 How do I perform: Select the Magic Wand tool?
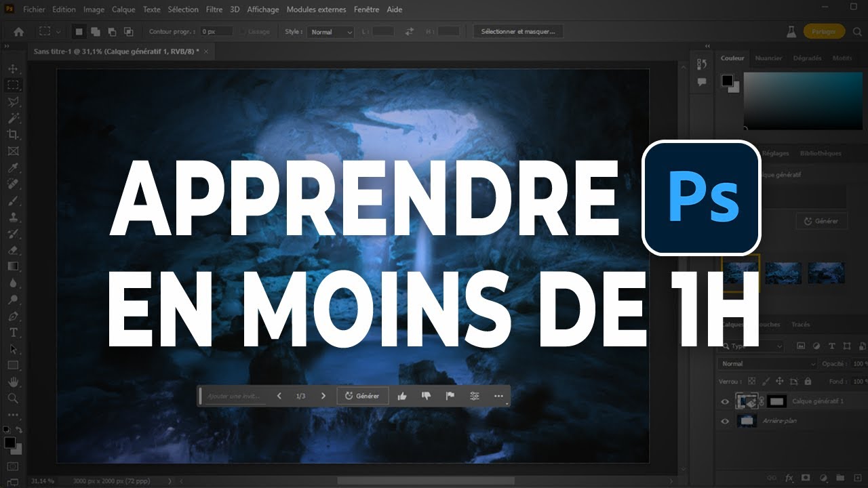coord(13,118)
